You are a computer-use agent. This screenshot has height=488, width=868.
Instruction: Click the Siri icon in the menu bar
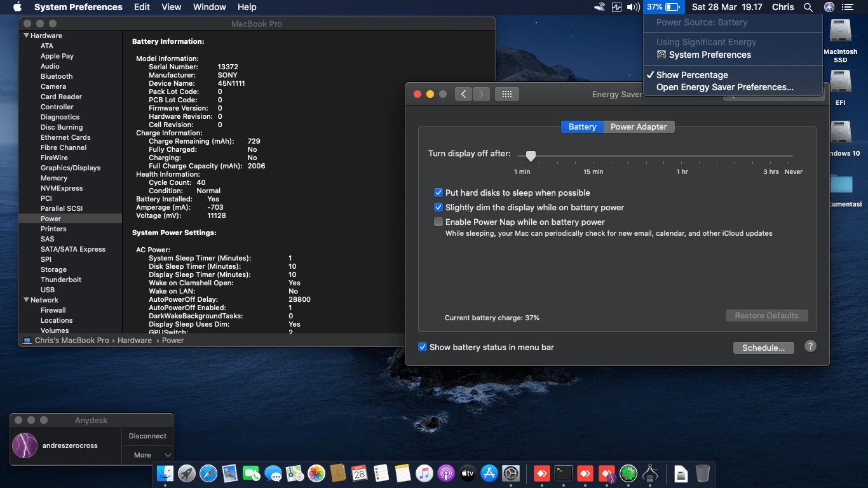click(x=829, y=7)
